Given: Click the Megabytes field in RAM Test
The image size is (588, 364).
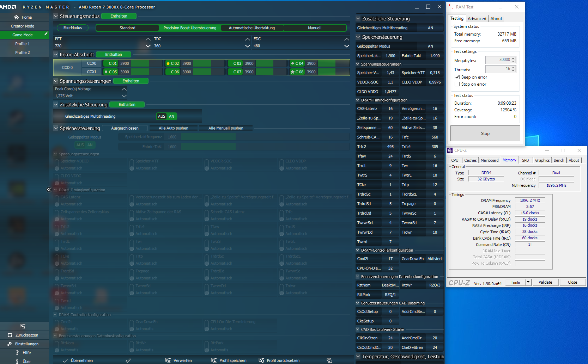Looking at the screenshot, I should coord(498,60).
